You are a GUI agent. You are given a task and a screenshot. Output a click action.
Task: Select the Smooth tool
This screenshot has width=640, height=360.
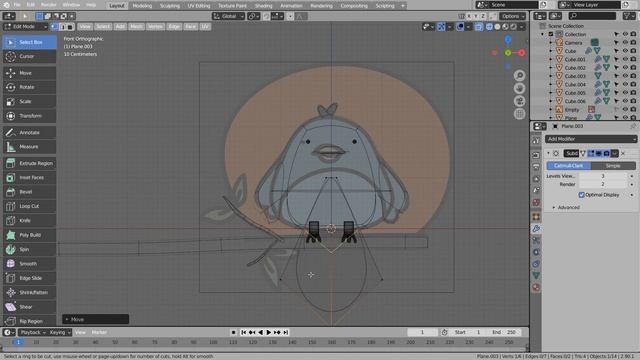pyautogui.click(x=29, y=264)
